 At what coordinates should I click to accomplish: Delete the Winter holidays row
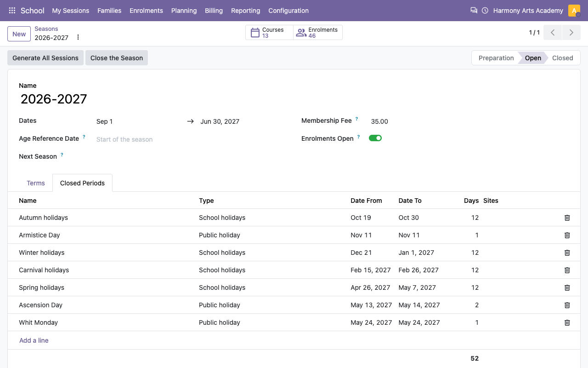coord(567,253)
